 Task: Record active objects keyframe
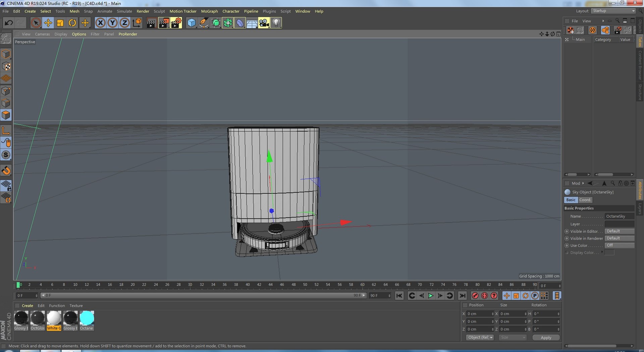click(475, 296)
